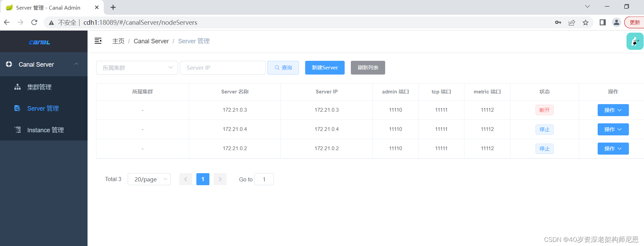Open 操作 dropdown for 172.21.0.4
644x246 pixels.
(613, 129)
